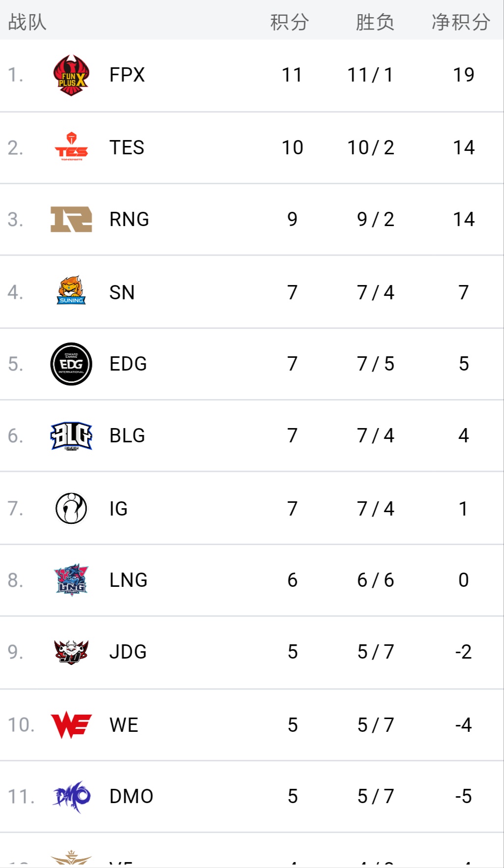
Task: Click the LNG 6 / 6 record
Action: click(x=375, y=580)
